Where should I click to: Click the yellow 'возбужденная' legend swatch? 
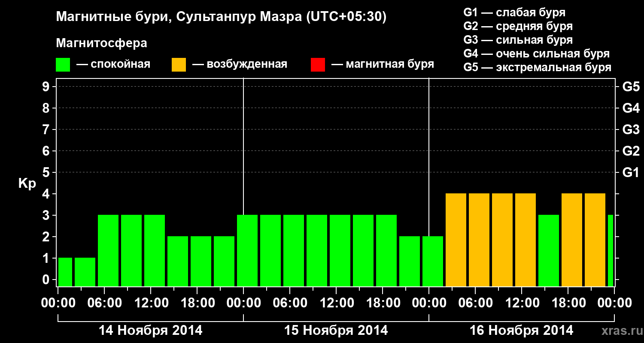click(x=179, y=65)
